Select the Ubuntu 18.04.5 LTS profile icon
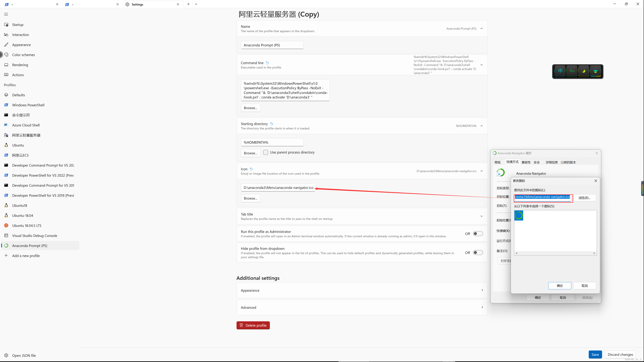This screenshot has height=362, width=644. 6,225
